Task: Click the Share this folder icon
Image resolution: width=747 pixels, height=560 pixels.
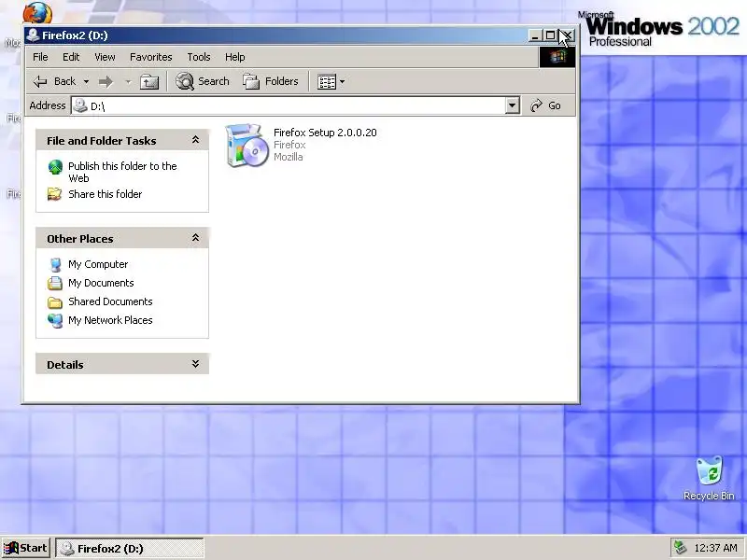Action: click(x=55, y=194)
